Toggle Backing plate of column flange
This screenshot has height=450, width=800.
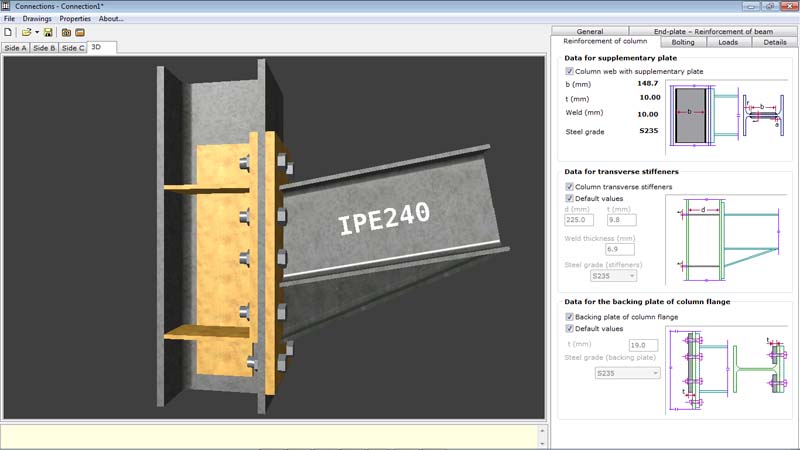pyautogui.click(x=569, y=317)
